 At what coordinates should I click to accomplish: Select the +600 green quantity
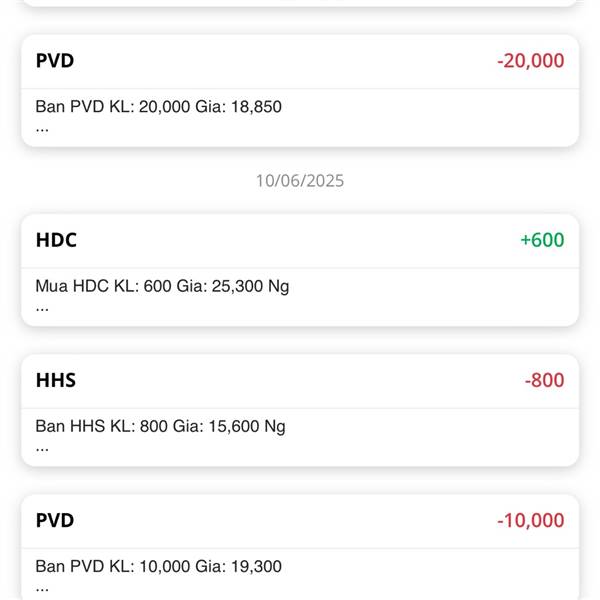[x=542, y=240]
